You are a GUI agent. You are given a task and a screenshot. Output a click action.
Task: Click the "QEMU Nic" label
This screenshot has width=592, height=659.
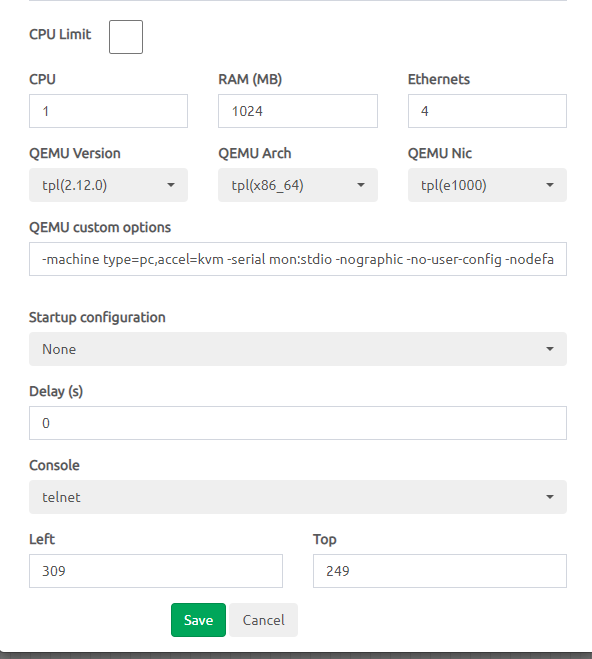440,153
